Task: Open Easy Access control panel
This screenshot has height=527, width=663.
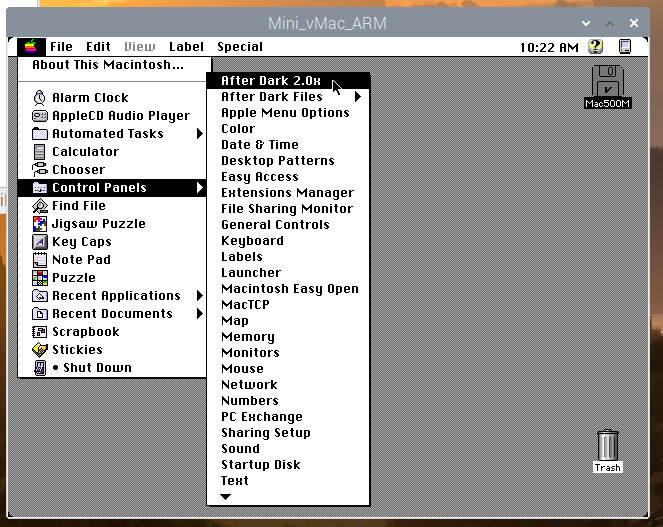Action: pyautogui.click(x=288, y=177)
